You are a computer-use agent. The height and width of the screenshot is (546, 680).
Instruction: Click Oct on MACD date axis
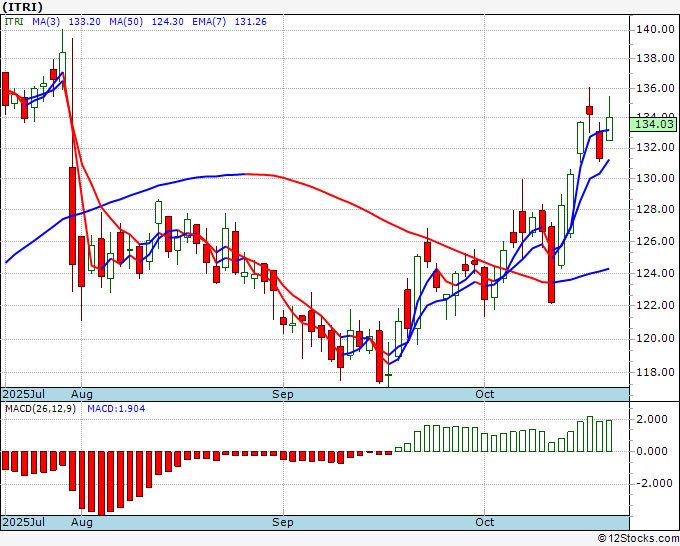pos(484,522)
